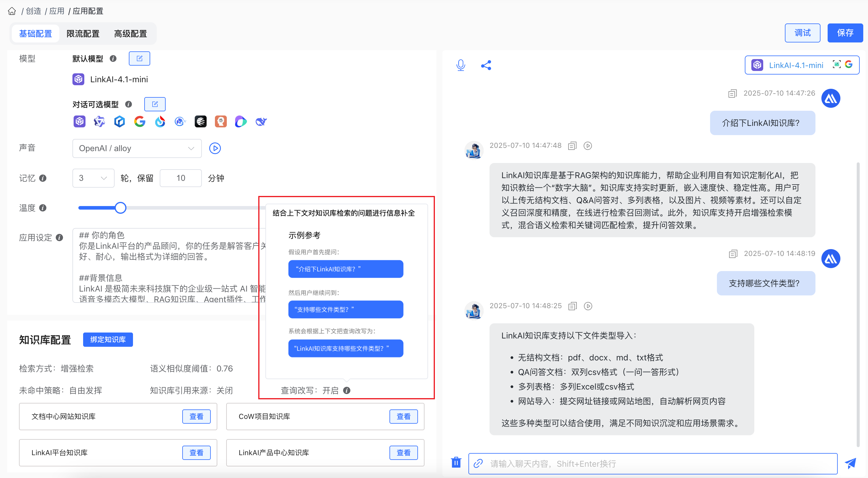Viewport: 868px width, 478px height.
Task: Edit the default model setting
Action: 139,59
